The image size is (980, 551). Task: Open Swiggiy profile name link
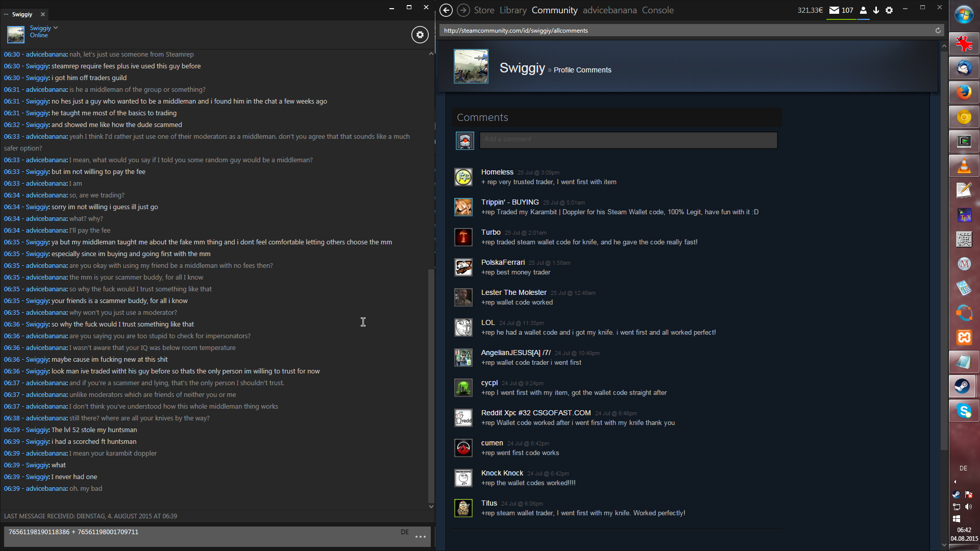coord(522,68)
